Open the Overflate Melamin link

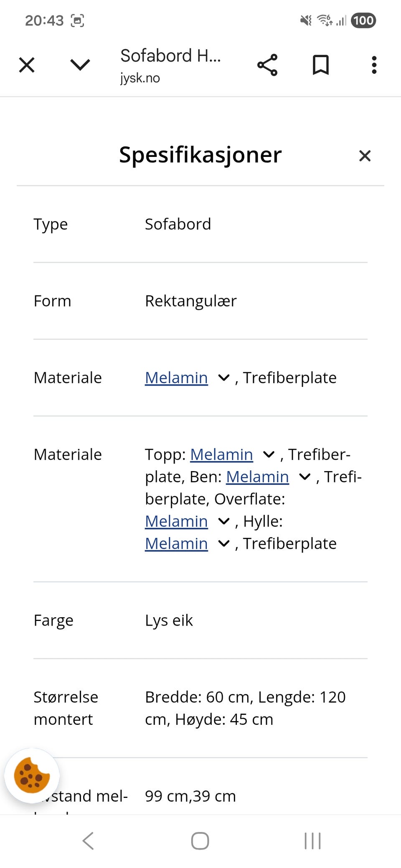pos(176,521)
